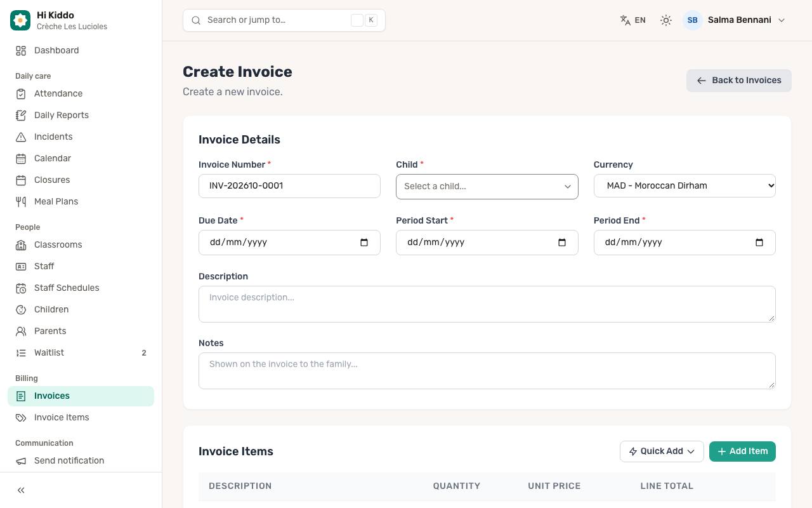Click the UNIT PRICE column header
Screen dimensions: 812x508
pyautogui.click(x=554, y=486)
